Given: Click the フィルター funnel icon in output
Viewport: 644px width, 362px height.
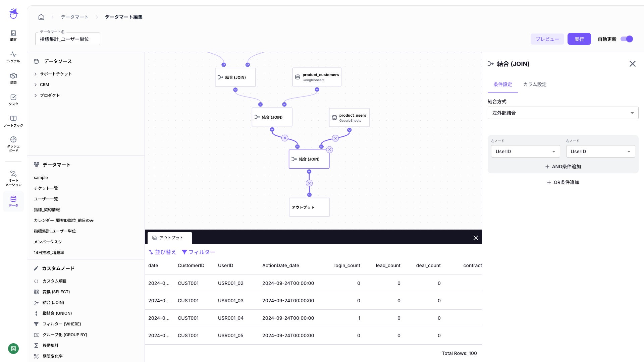Looking at the screenshot, I should [x=184, y=252].
